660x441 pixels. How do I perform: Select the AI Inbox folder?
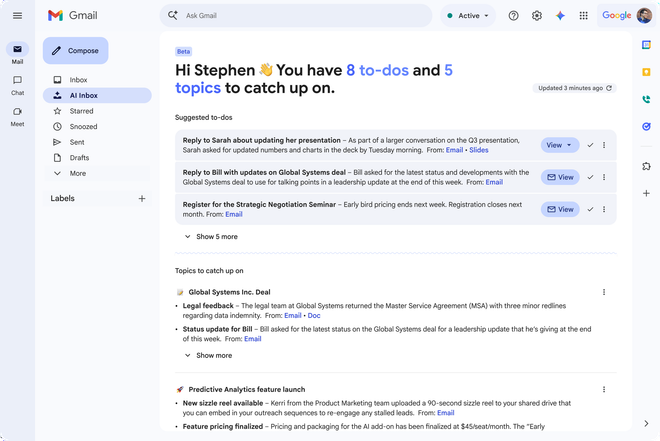[x=97, y=96]
